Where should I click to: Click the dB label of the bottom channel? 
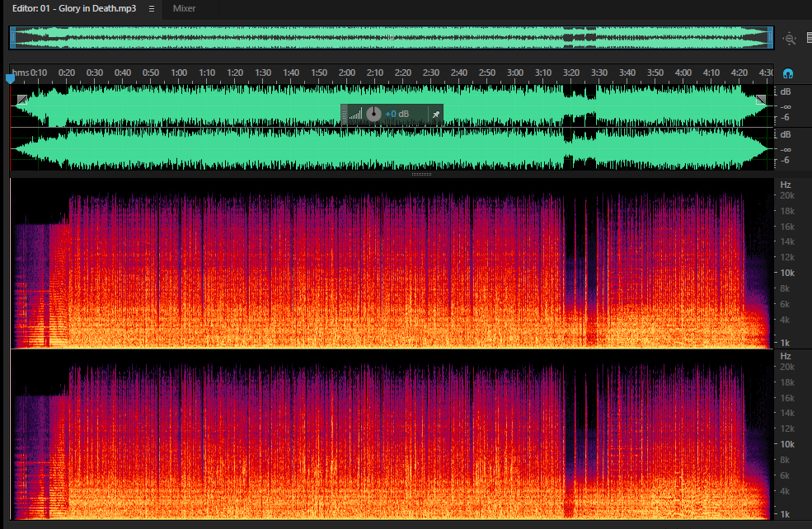pos(786,134)
